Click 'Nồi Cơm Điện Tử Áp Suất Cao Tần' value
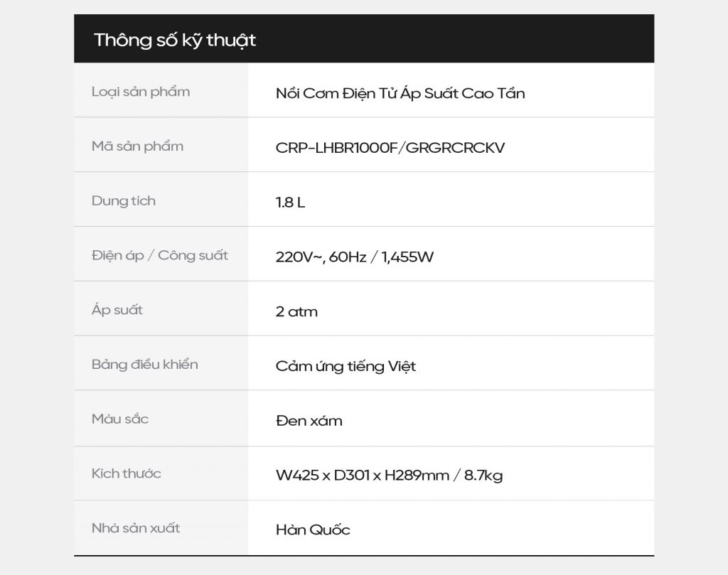Screen dimensions: 728x575 click(400, 93)
